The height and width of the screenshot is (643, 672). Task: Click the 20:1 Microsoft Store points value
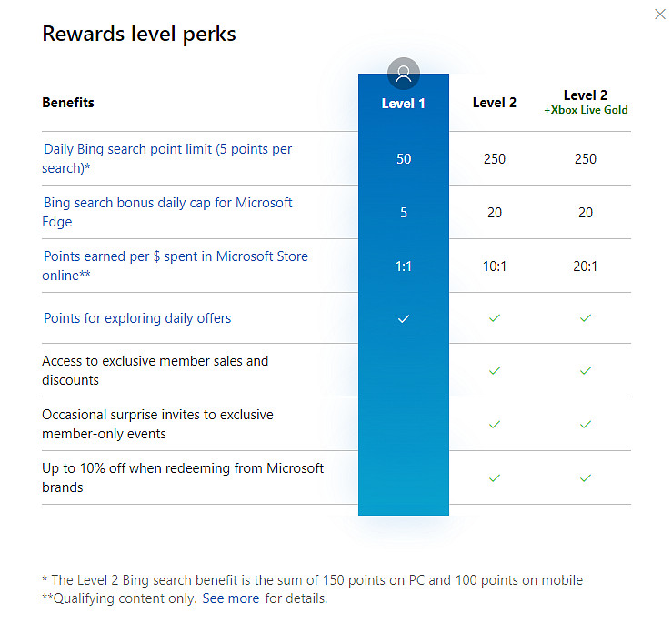click(586, 266)
